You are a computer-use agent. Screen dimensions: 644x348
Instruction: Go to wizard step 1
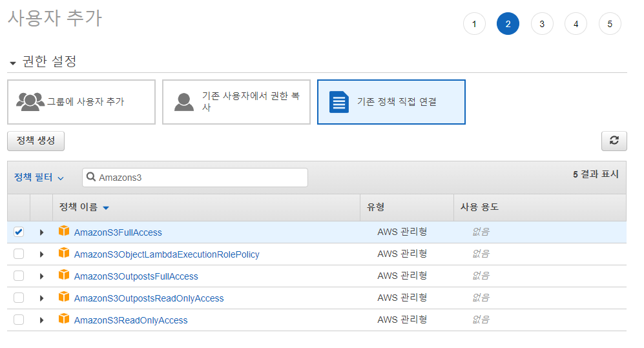(x=474, y=24)
